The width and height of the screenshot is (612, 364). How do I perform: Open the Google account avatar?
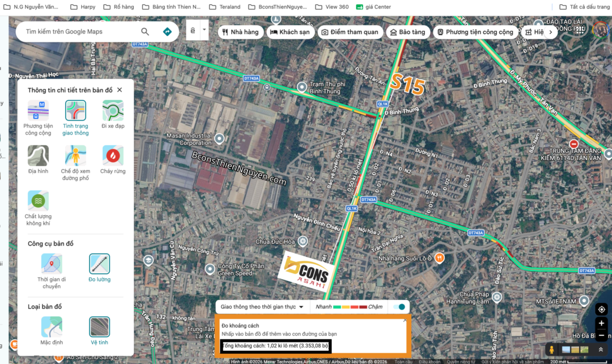[600, 30]
